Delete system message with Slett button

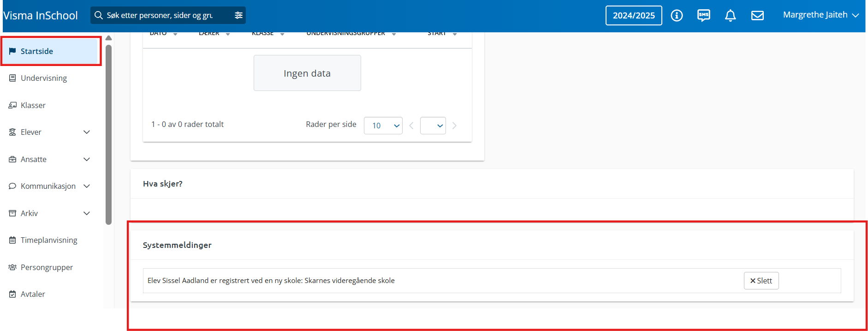(x=761, y=281)
